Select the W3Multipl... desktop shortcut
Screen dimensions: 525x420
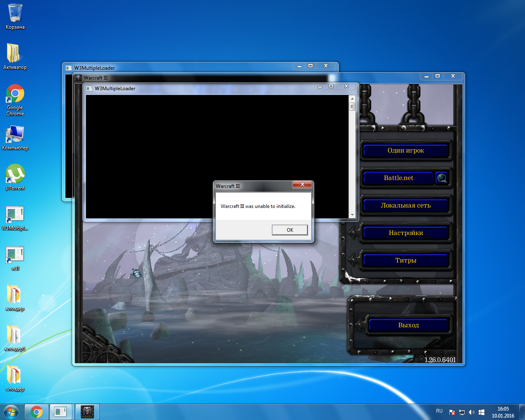pyautogui.click(x=15, y=218)
